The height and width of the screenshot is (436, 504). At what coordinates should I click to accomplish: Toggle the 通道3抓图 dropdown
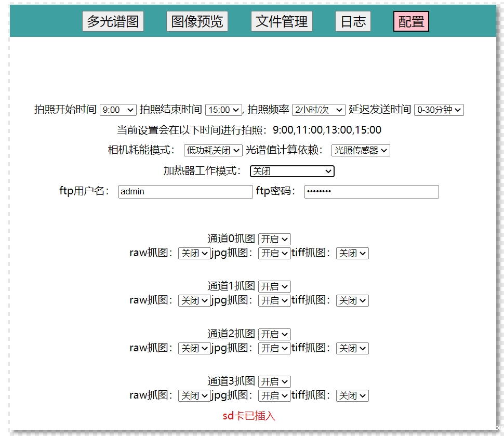pos(274,381)
